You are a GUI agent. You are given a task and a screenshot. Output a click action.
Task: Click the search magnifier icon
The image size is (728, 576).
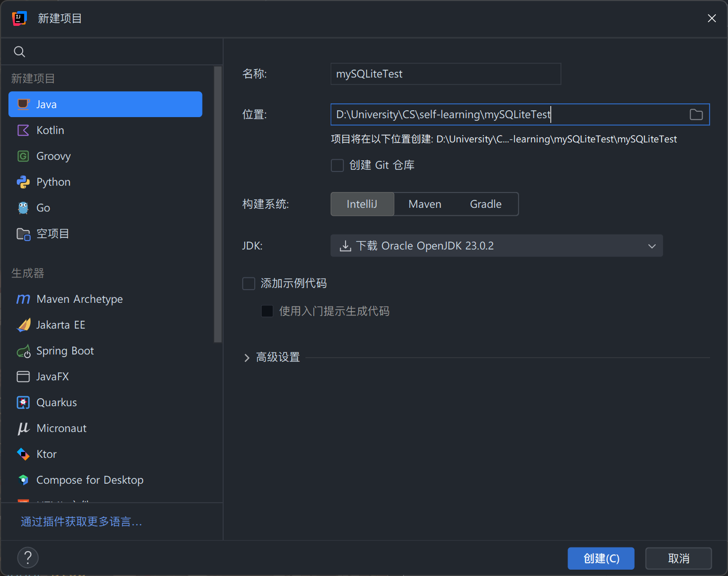click(20, 52)
